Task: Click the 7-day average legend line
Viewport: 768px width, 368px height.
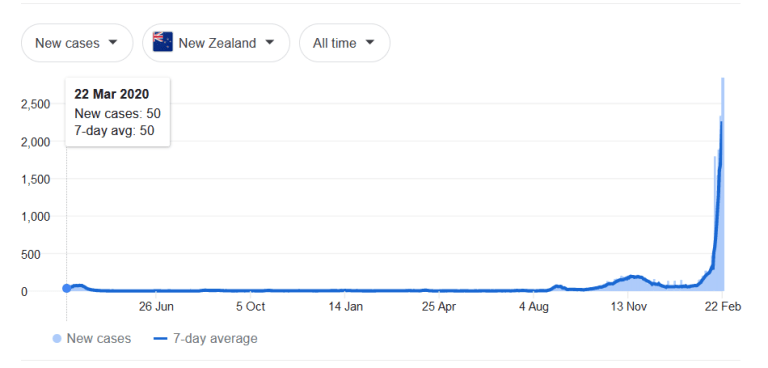Action: tap(160, 339)
